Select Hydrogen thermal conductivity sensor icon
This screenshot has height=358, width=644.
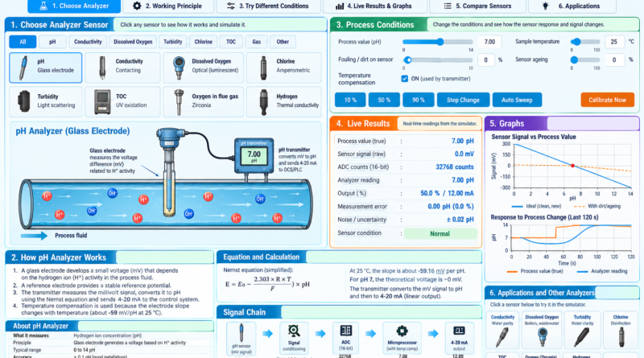[264, 102]
